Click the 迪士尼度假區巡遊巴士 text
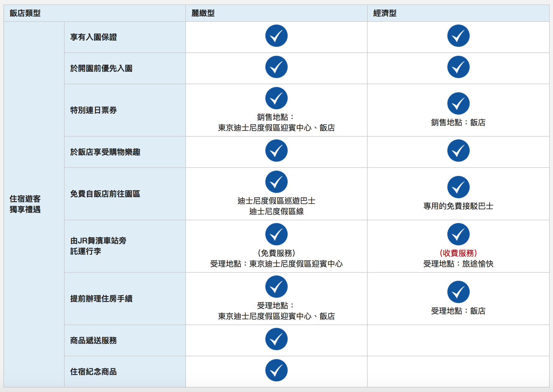The image size is (553, 392). pyautogui.click(x=276, y=201)
